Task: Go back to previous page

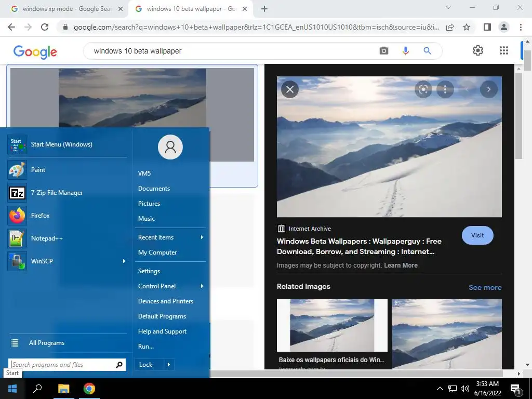Action: click(x=11, y=27)
